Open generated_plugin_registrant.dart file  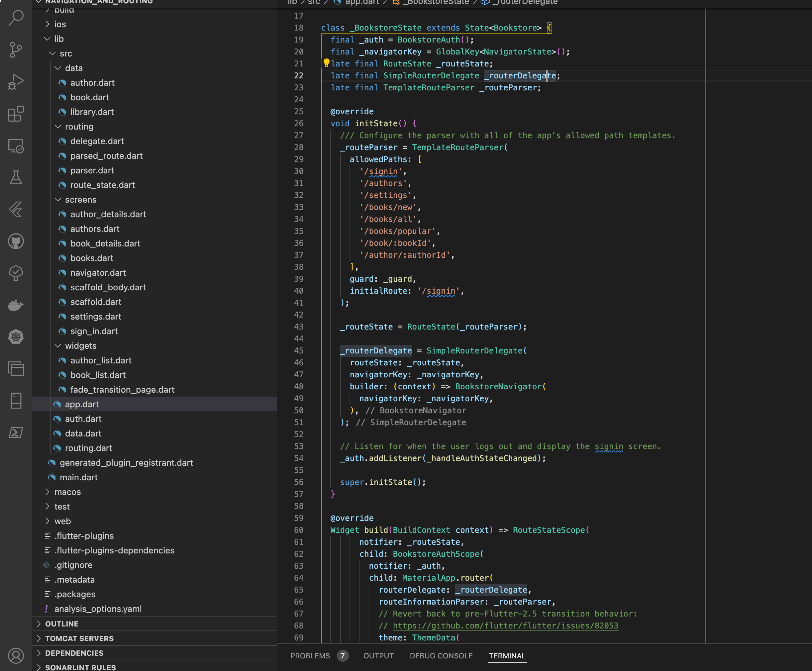click(x=126, y=463)
